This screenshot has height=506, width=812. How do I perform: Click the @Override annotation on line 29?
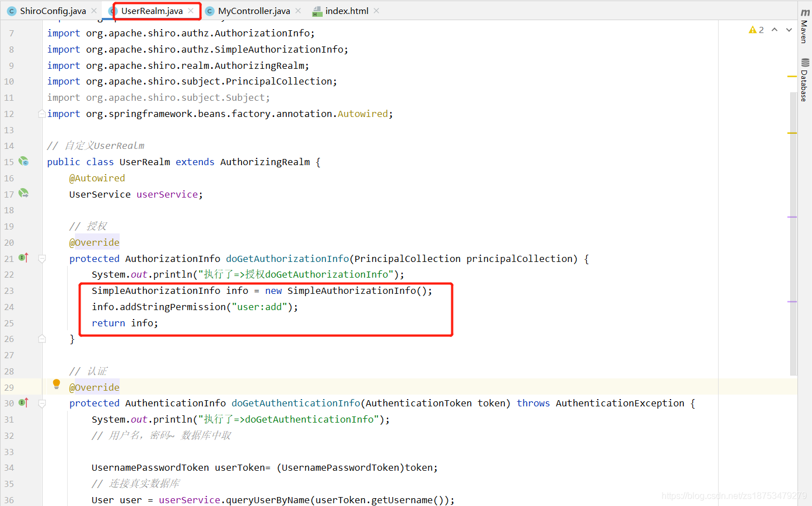click(95, 387)
